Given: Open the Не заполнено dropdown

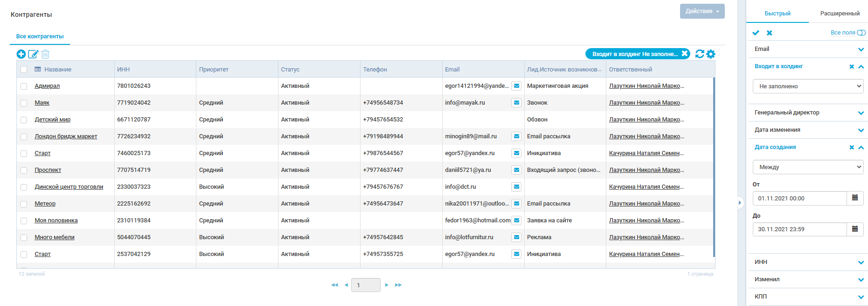Looking at the screenshot, I should tap(808, 86).
